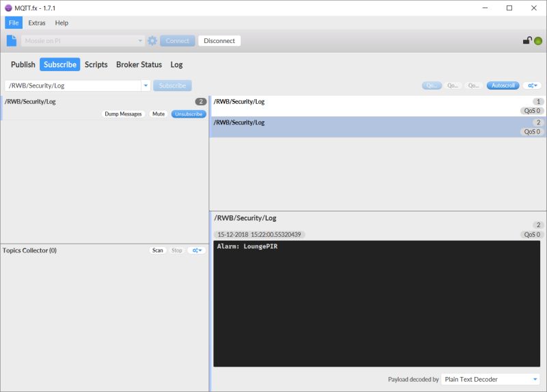The width and height of the screenshot is (547, 392).
Task: Select message number 1 in received list
Action: (x=378, y=106)
